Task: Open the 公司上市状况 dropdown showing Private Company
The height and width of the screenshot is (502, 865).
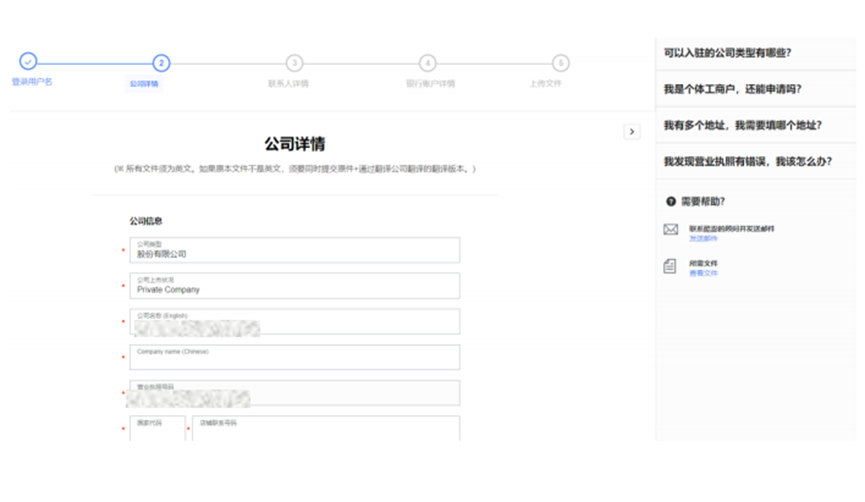Action: pyautogui.click(x=297, y=285)
